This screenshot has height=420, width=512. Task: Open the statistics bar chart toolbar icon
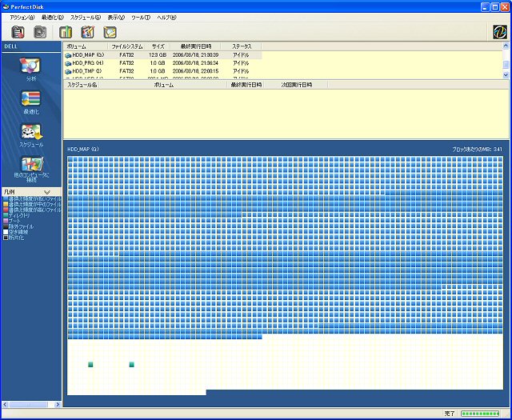point(66,32)
